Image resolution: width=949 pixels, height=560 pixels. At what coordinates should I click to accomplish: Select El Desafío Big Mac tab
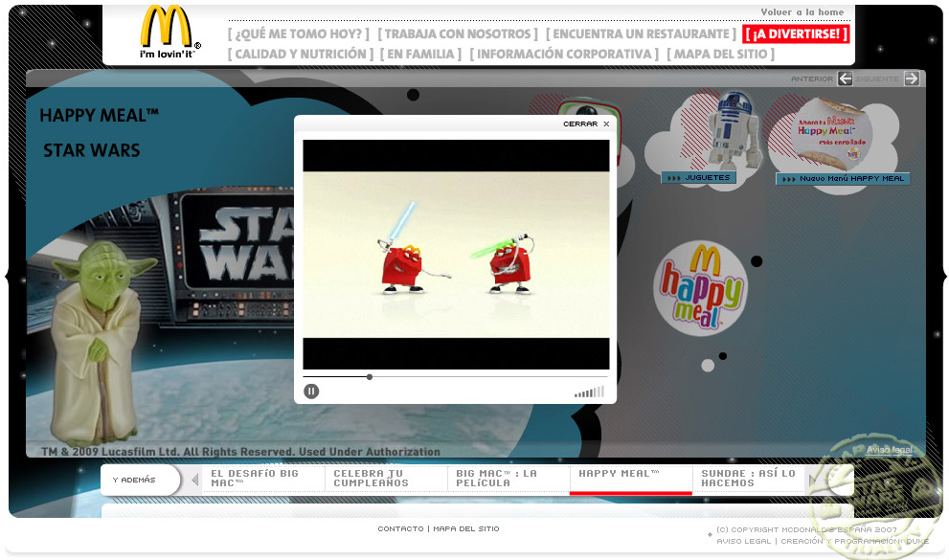tap(255, 479)
